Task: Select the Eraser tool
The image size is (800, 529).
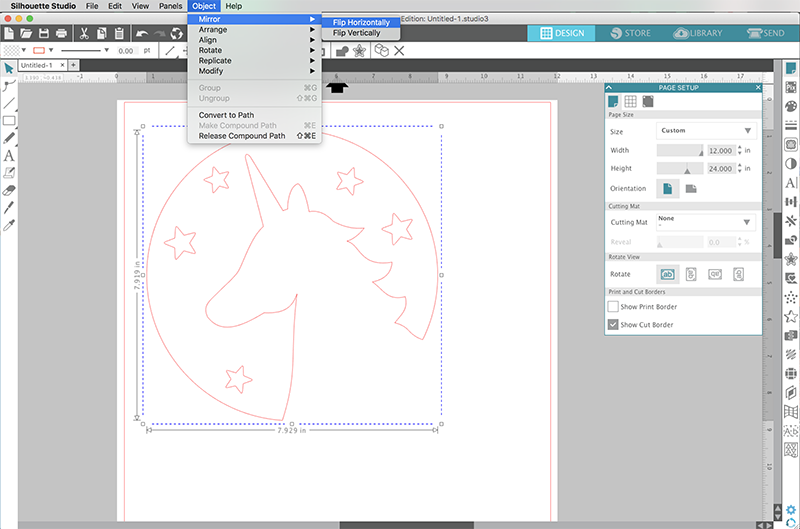Action: click(x=9, y=190)
